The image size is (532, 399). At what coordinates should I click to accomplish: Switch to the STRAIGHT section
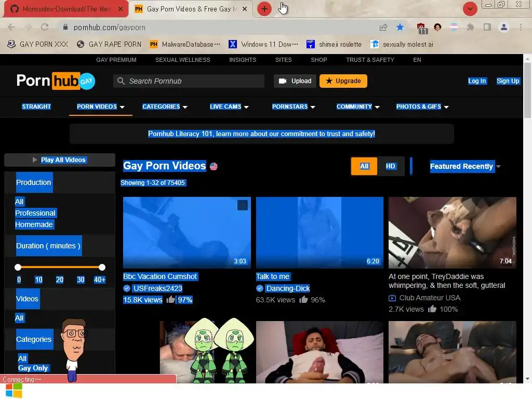[x=36, y=107]
